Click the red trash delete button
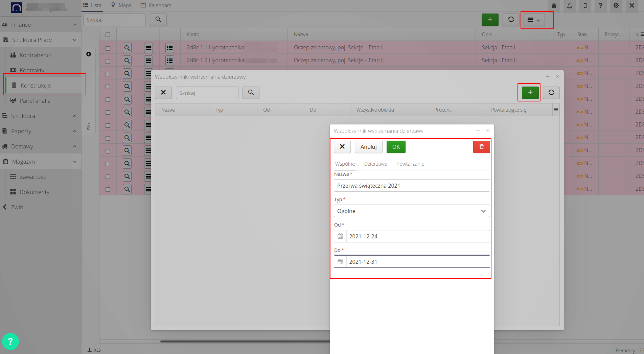Image resolution: width=644 pixels, height=354 pixels. 481,147
